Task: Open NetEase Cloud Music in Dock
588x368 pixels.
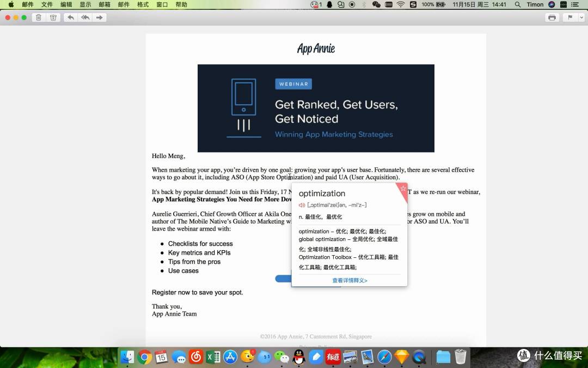Action: (196, 357)
